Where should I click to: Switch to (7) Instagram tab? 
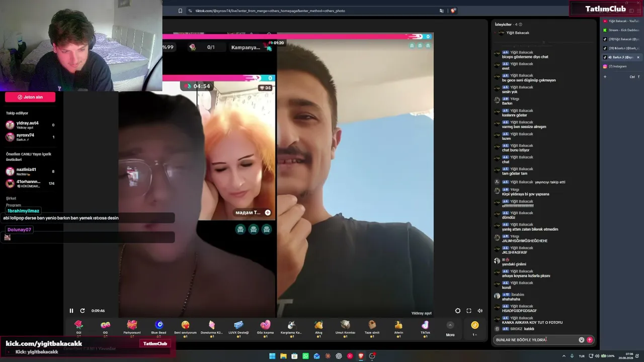coord(621,66)
